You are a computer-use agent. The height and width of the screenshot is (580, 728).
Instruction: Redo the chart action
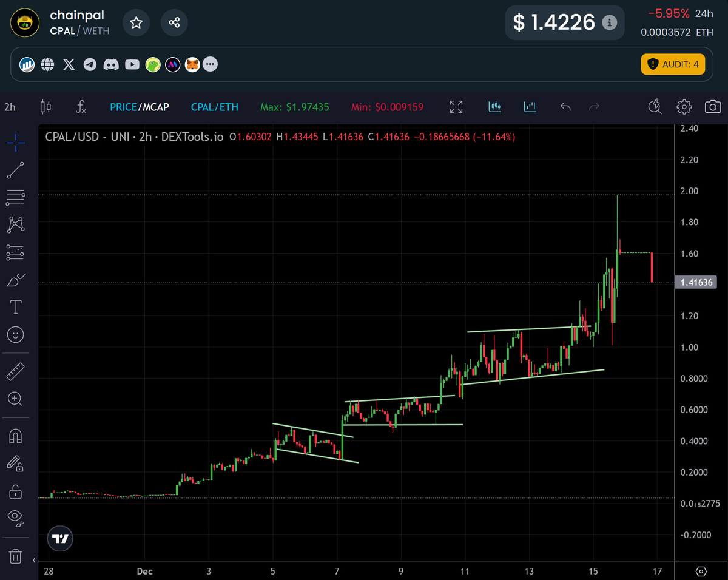pos(595,107)
